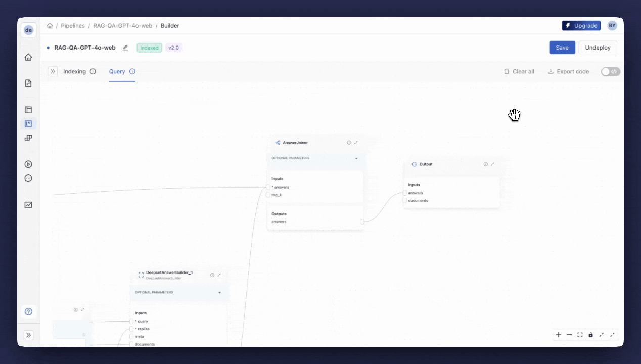641x364 pixels.
Task: Click the Undeploy button
Action: [x=598, y=48]
